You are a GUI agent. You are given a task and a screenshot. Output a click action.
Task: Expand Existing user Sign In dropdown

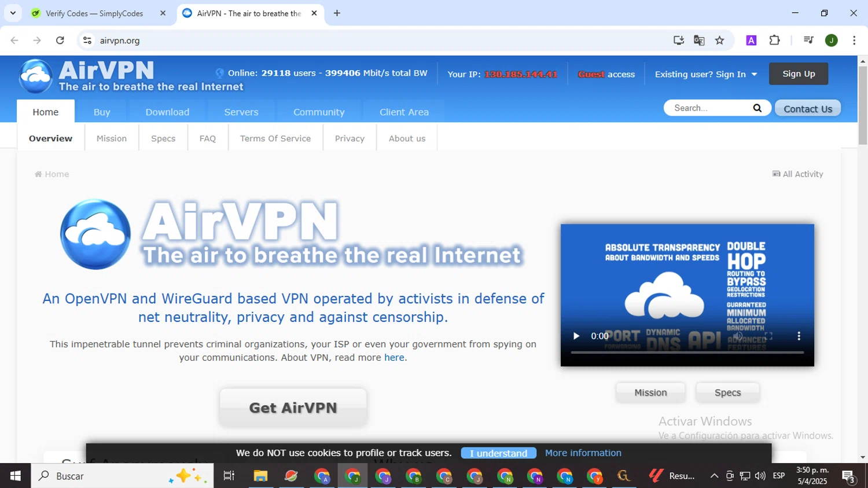pyautogui.click(x=706, y=74)
